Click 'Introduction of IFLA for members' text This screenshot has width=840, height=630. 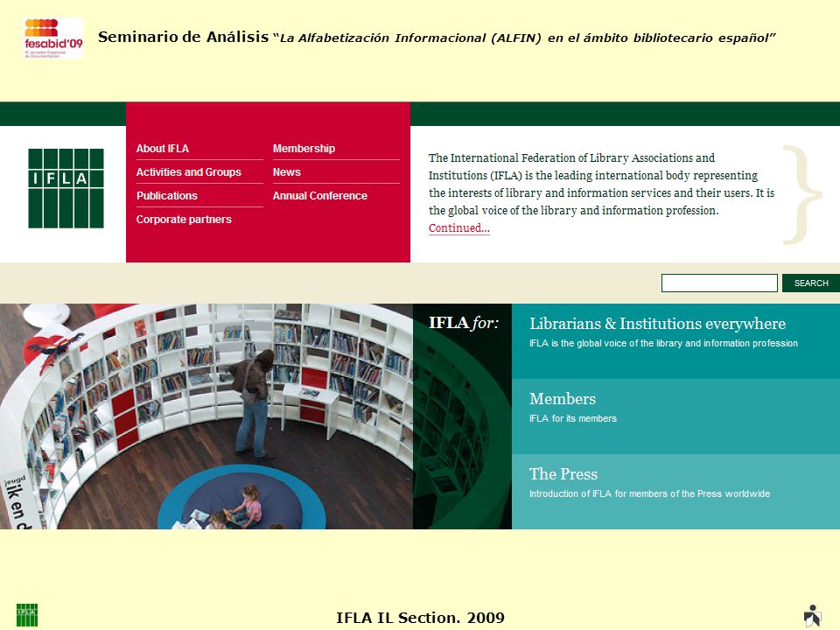[649, 493]
